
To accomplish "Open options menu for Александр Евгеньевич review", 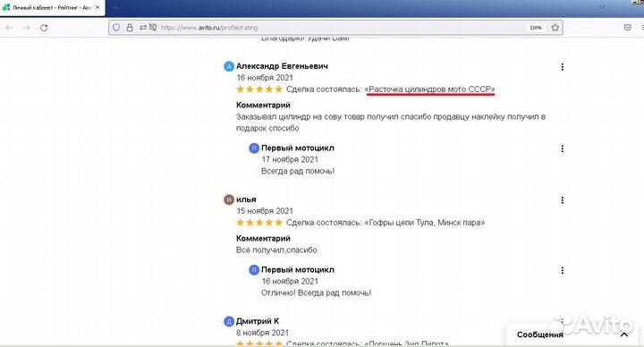I will click(x=562, y=67).
